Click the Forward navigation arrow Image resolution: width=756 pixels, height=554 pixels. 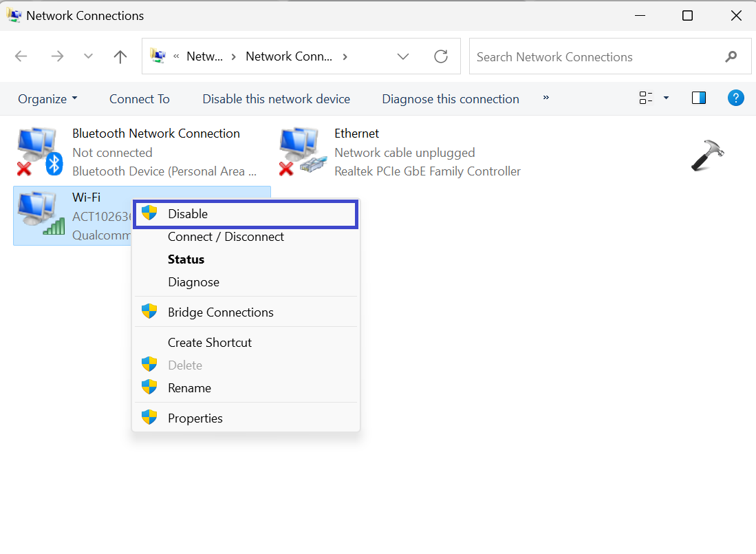coord(57,56)
